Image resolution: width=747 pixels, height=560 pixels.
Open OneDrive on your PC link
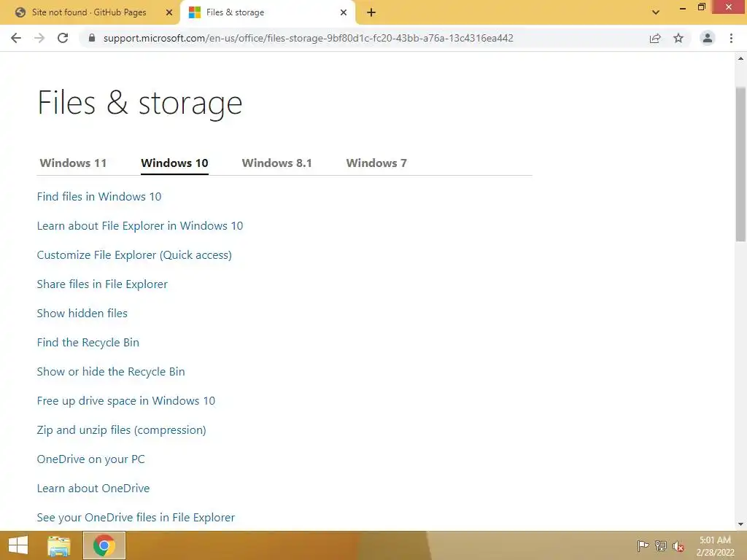[x=91, y=459]
